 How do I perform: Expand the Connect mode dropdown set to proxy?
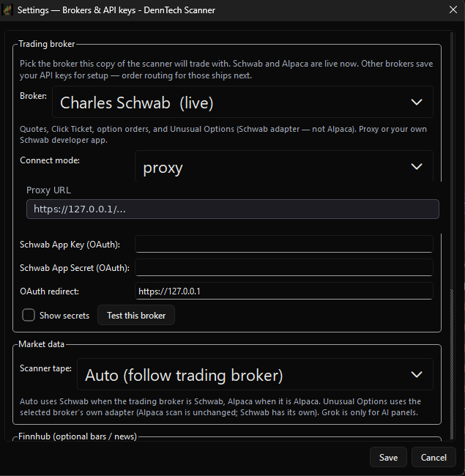coord(284,166)
